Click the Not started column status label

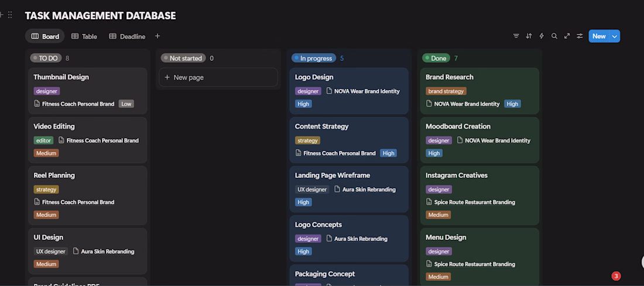point(183,58)
